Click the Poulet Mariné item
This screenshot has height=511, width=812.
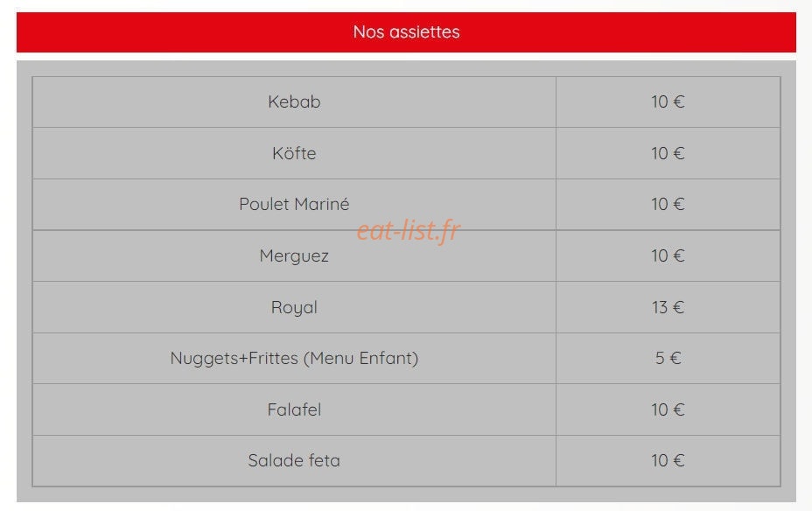coord(294,204)
